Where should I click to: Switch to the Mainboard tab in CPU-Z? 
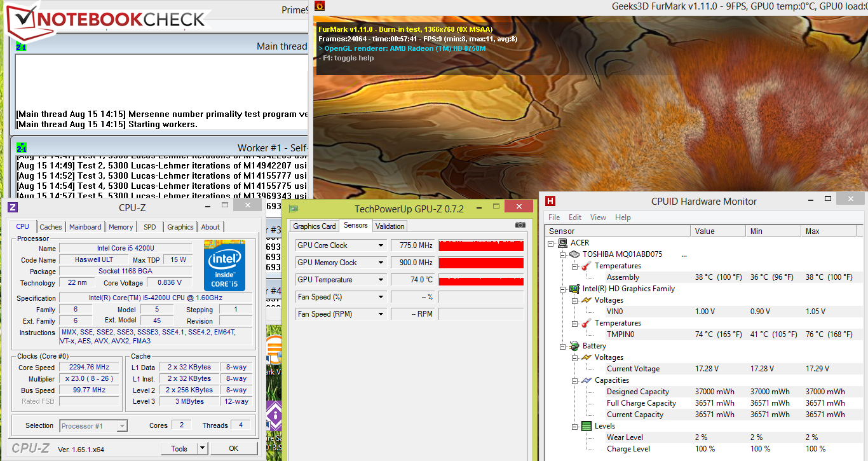click(x=85, y=227)
